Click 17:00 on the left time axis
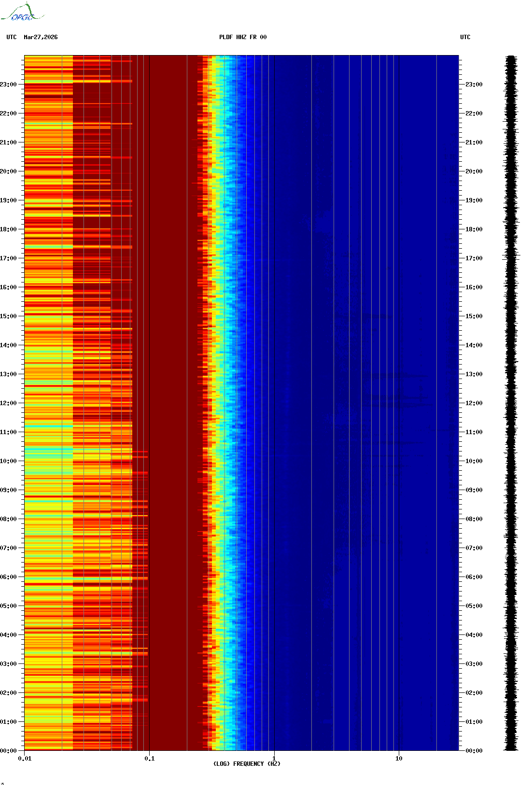Screen dimensions: 532x789 [8, 258]
